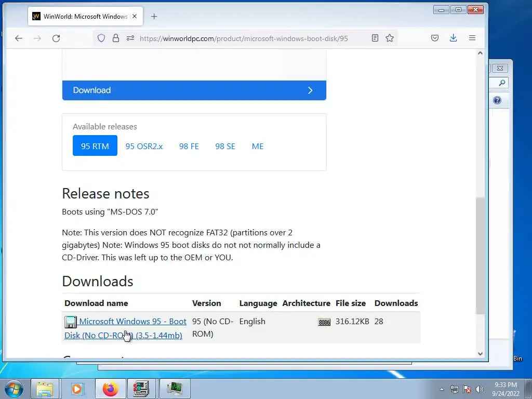Switch to the 95 OSR2.x release
The height and width of the screenshot is (399, 532).
pos(144,146)
